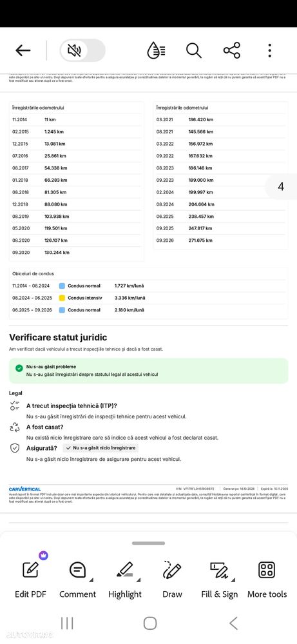The height and width of the screenshot is (644, 297).
Task: Open Liquid Mode droplet icon
Action: (x=157, y=50)
